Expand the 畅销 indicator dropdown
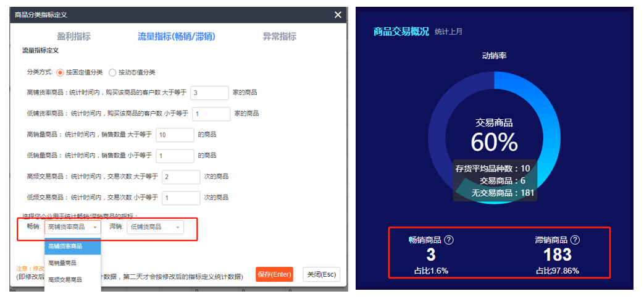Viewport: 644px width, 299px height. click(x=72, y=227)
